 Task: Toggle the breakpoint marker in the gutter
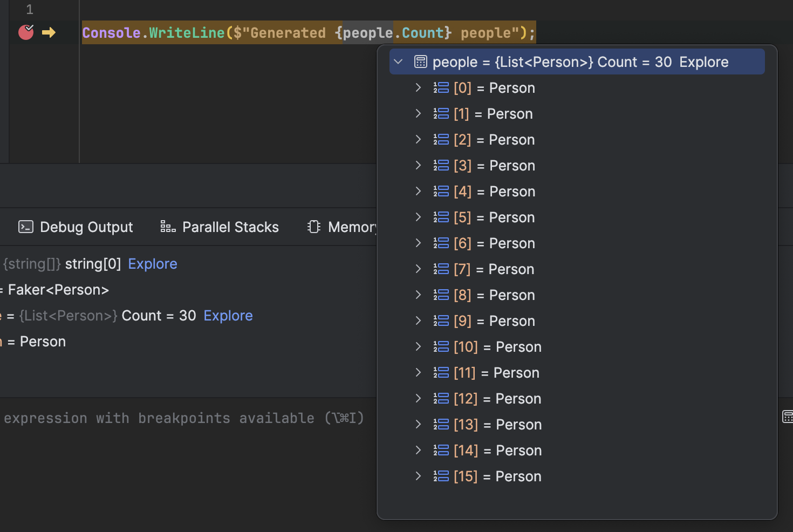(26, 32)
